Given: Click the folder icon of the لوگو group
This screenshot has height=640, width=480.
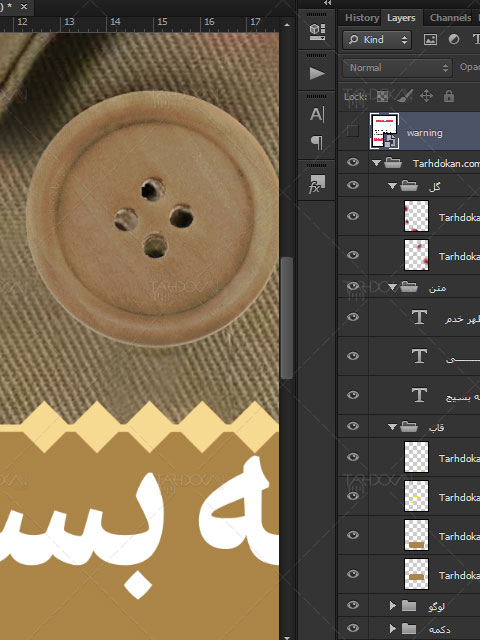Looking at the screenshot, I should tap(409, 606).
